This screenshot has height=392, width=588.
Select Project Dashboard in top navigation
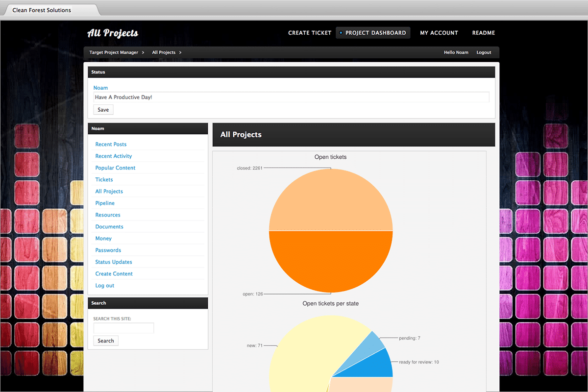point(375,33)
